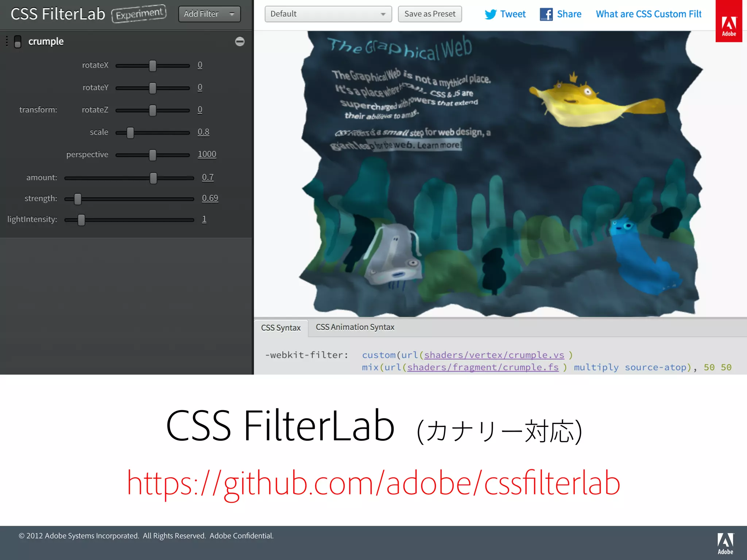
Task: Click the Facebook icon
Action: 546,14
